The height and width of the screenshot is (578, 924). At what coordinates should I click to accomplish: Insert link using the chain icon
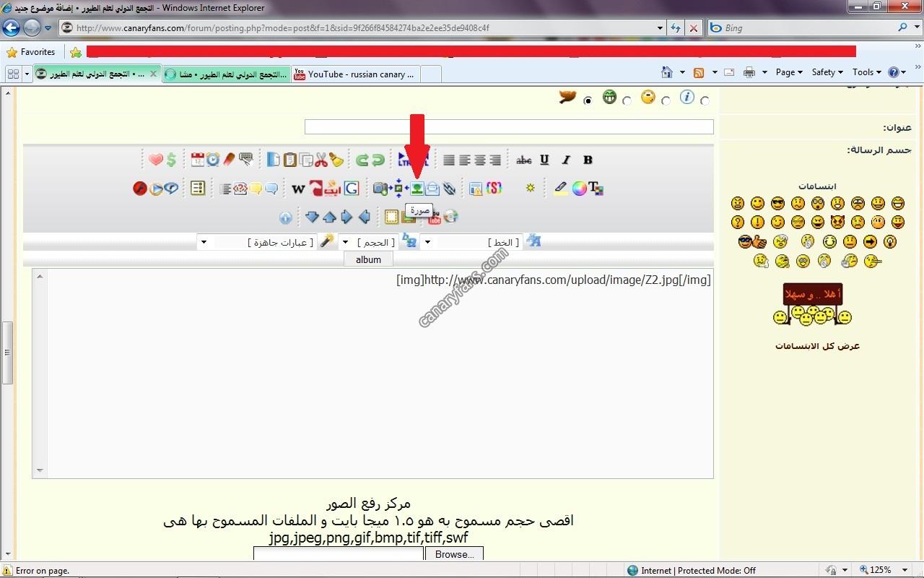449,189
